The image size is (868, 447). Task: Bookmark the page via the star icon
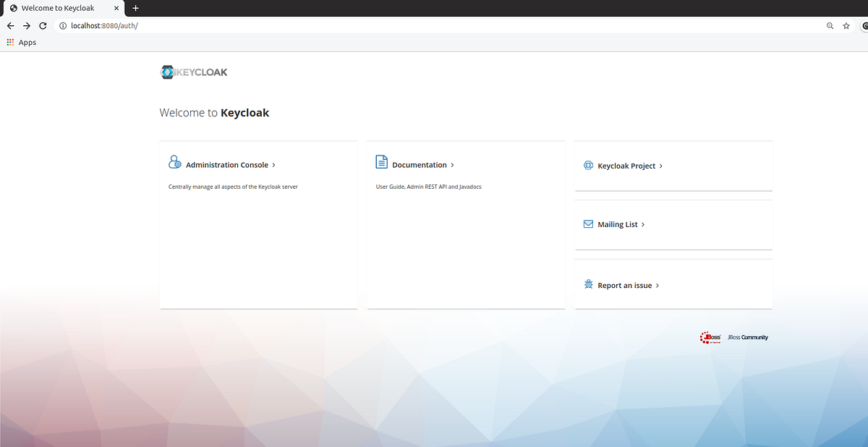click(x=846, y=25)
